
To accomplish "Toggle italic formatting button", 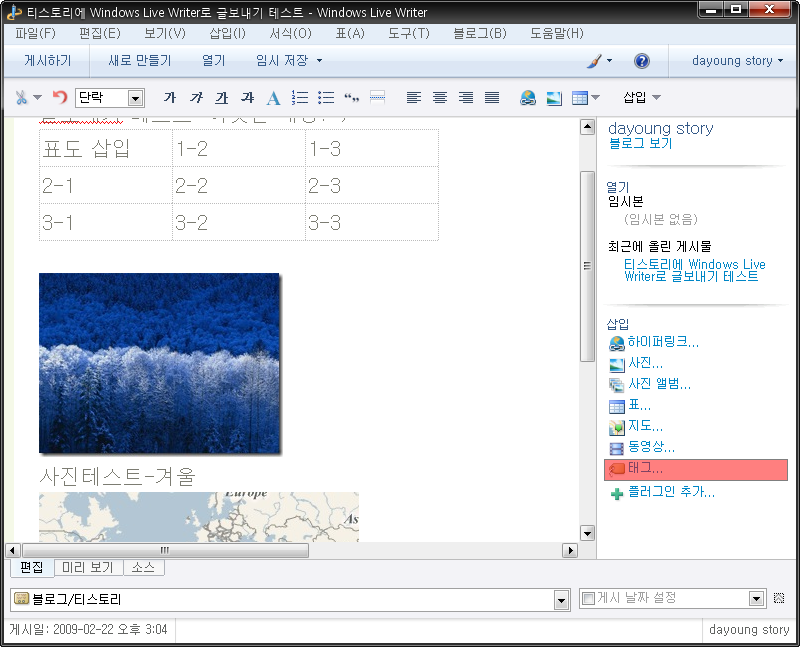I will [x=196, y=97].
